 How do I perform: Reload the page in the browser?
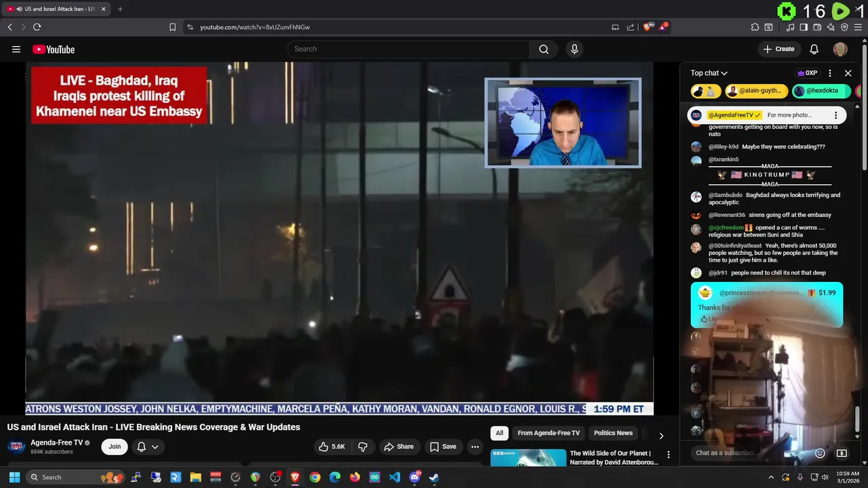[x=37, y=27]
